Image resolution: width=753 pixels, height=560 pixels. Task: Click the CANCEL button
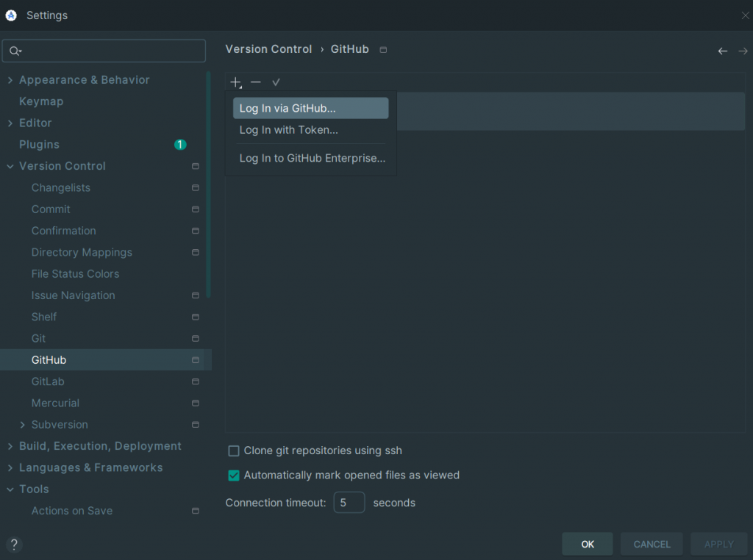(x=652, y=544)
